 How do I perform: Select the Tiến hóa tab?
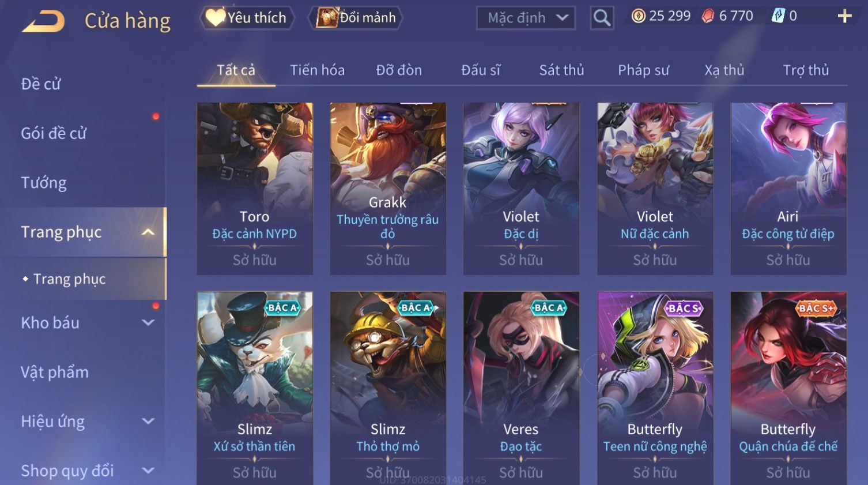[317, 70]
